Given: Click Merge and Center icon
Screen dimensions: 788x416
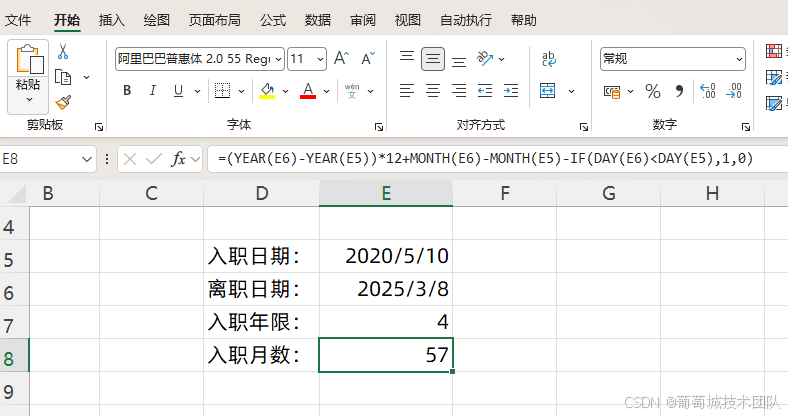Looking at the screenshot, I should point(547,91).
